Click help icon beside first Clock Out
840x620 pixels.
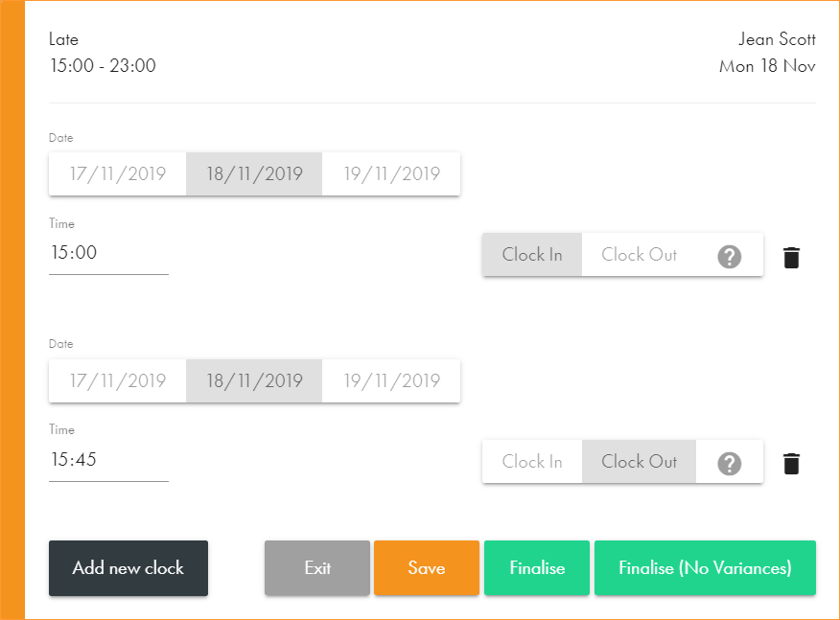(x=730, y=256)
